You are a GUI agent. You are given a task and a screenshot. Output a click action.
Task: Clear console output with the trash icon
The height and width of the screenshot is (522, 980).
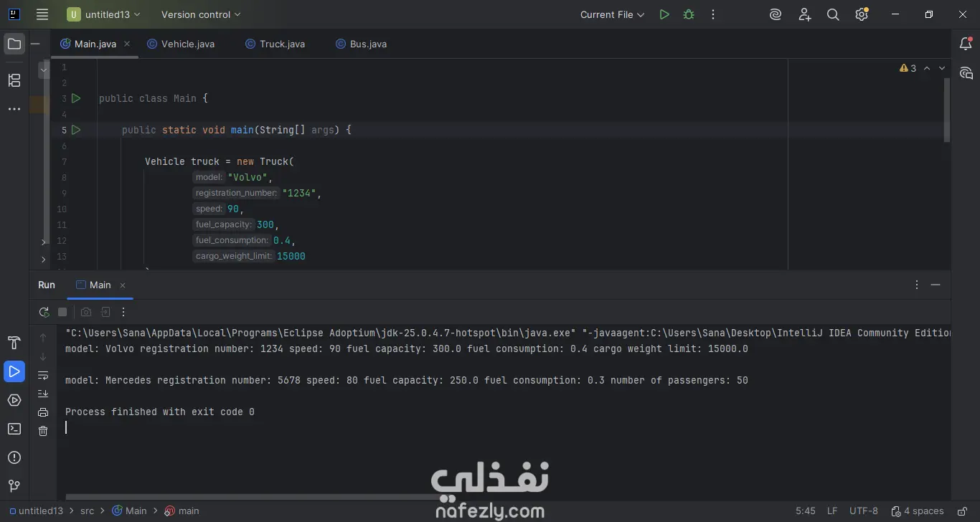[43, 431]
